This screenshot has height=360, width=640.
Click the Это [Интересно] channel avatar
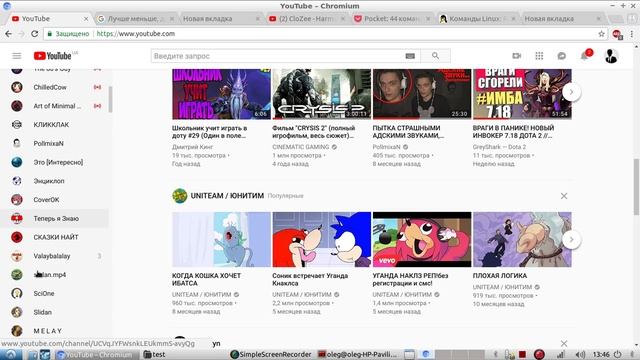17,162
